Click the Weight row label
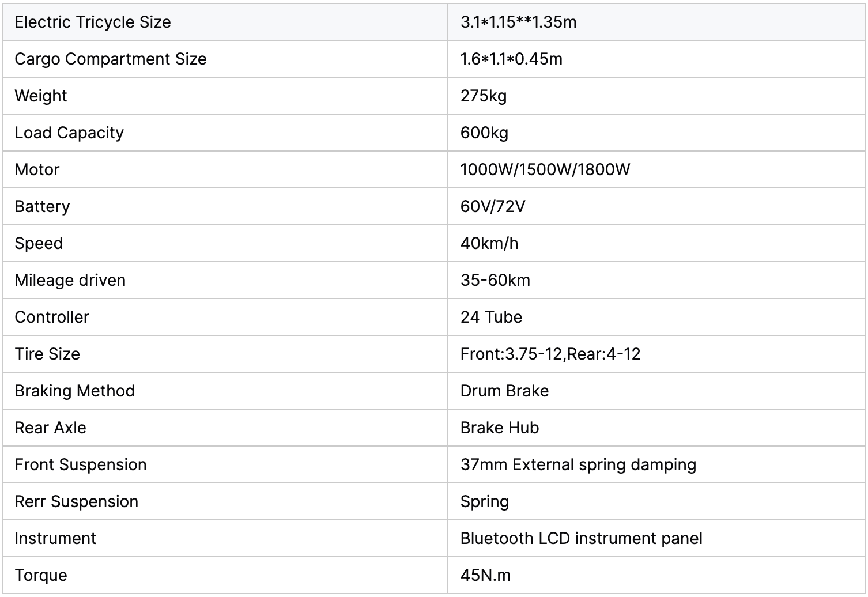The height and width of the screenshot is (597, 868). [x=41, y=96]
